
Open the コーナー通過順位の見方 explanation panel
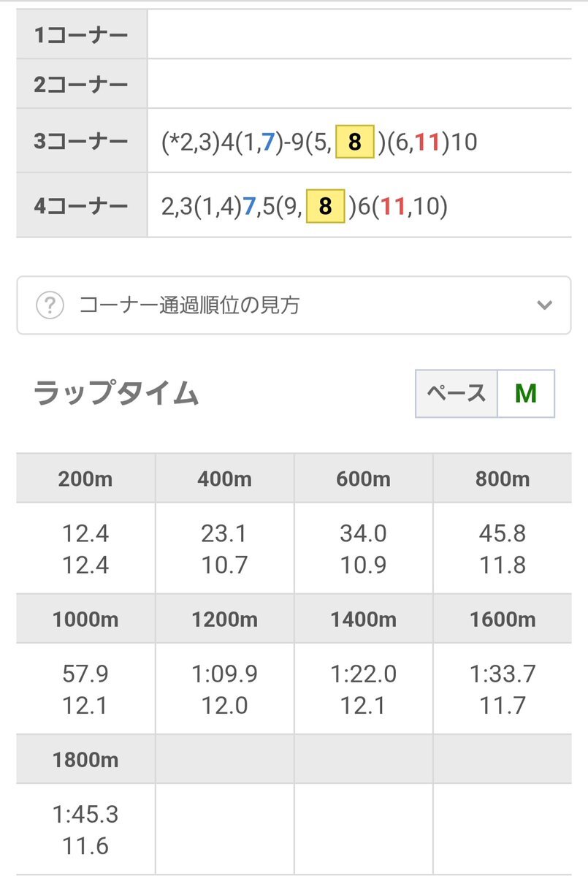tap(294, 305)
